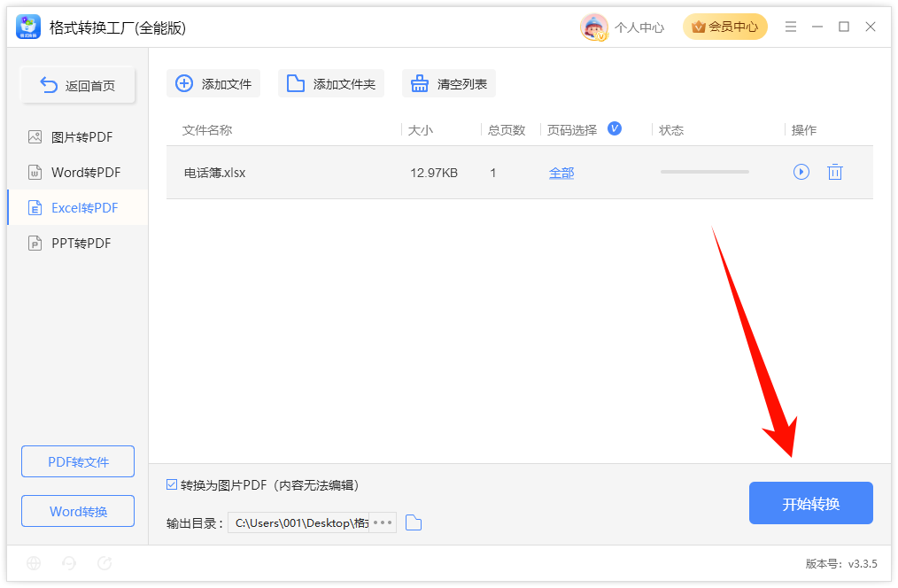Screen dimensions: 898x588
Task: Click the three-dots browse button for output path
Action: tap(383, 522)
